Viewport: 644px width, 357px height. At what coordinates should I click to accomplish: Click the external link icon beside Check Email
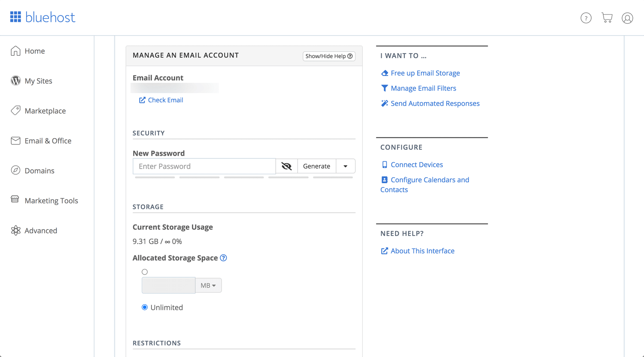(x=142, y=100)
